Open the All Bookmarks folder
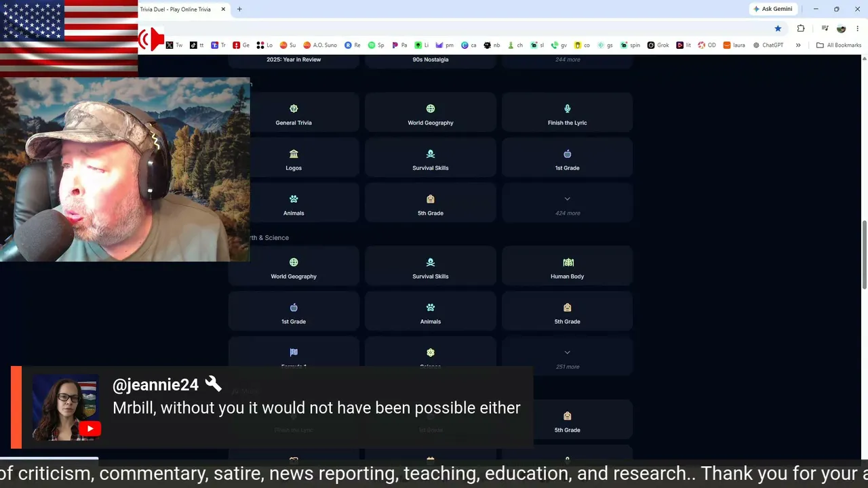This screenshot has width=868, height=488. click(x=839, y=45)
